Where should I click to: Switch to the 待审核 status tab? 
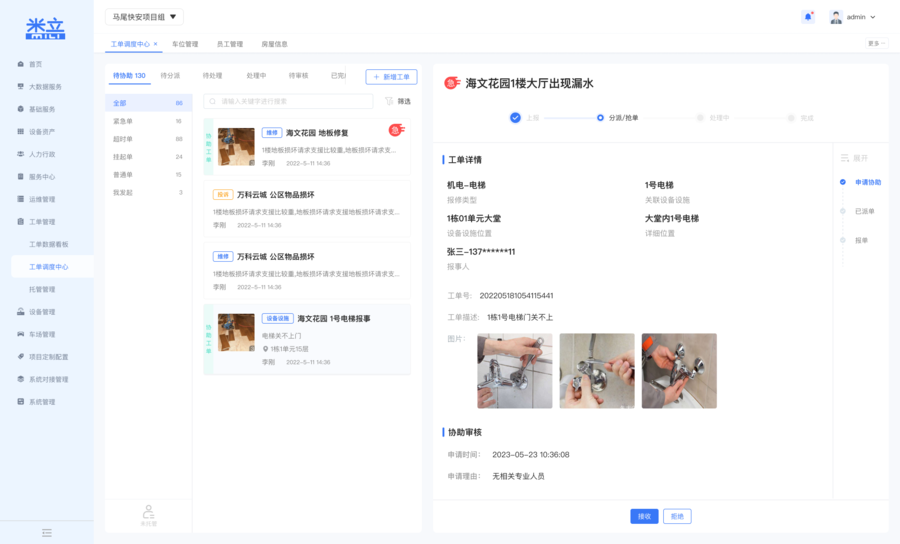click(x=298, y=76)
